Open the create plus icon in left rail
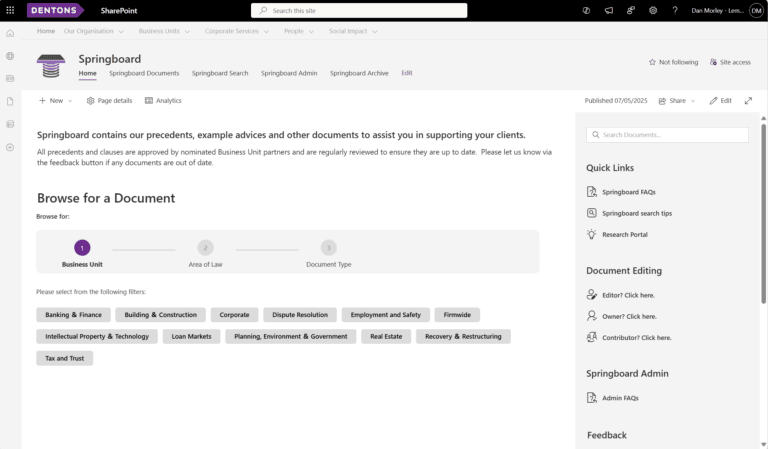This screenshot has height=449, width=768. click(10, 147)
